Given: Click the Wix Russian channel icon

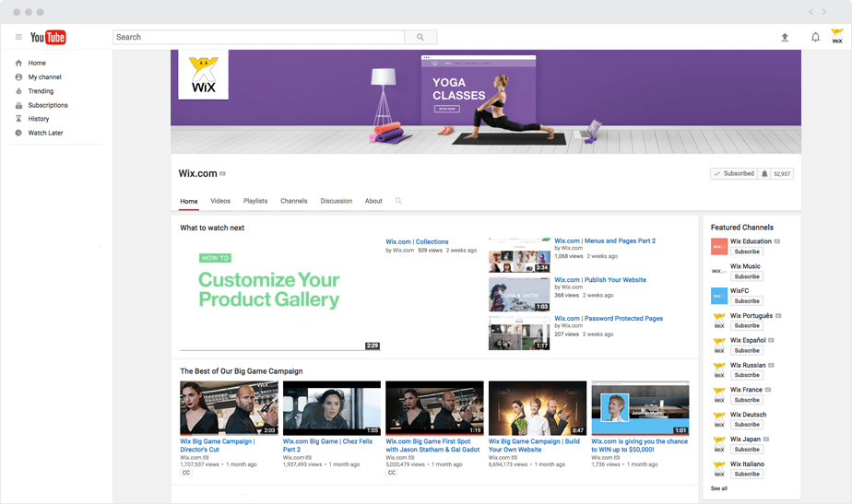Looking at the screenshot, I should click(x=719, y=370).
